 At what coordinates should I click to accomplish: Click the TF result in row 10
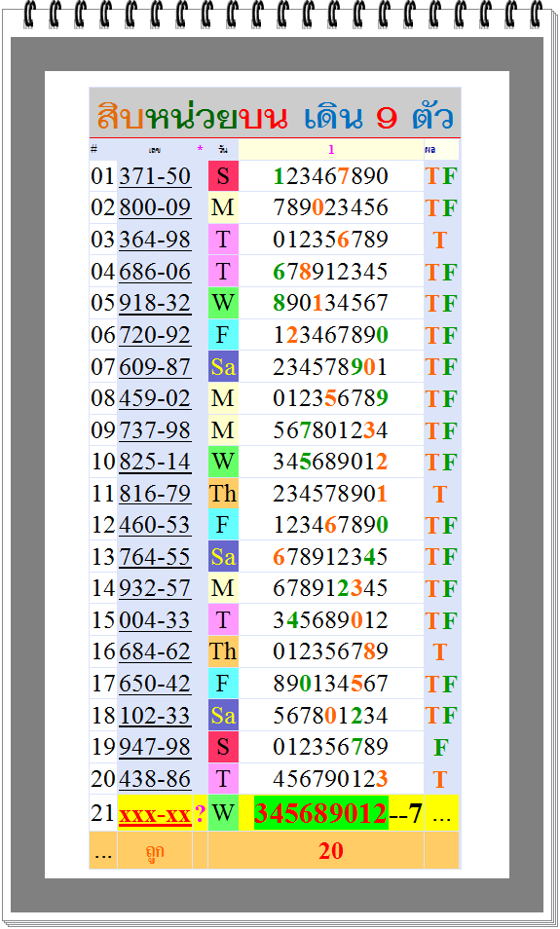click(x=441, y=462)
